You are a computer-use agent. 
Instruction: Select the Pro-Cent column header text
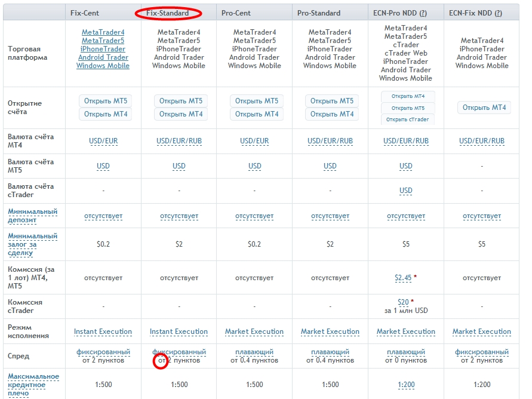[x=236, y=13]
